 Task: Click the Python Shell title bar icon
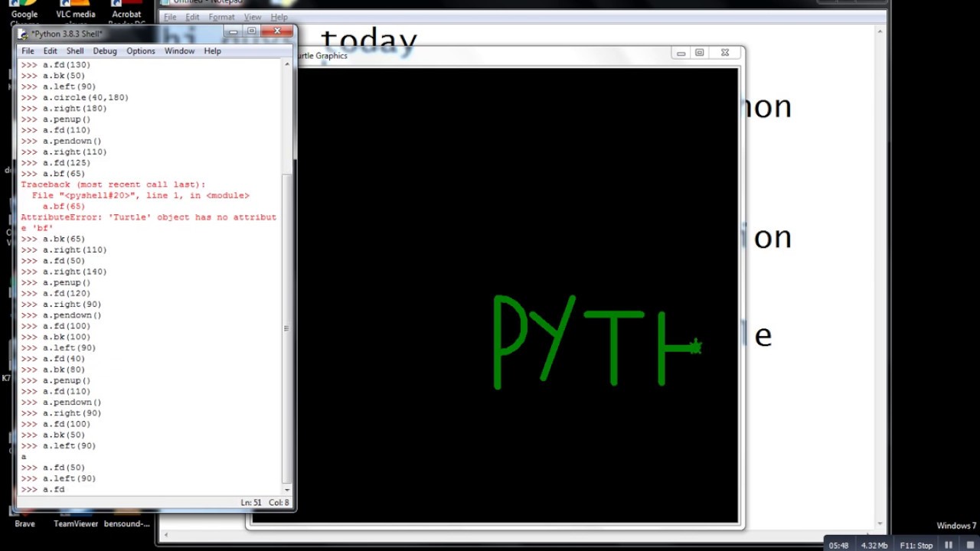click(23, 34)
